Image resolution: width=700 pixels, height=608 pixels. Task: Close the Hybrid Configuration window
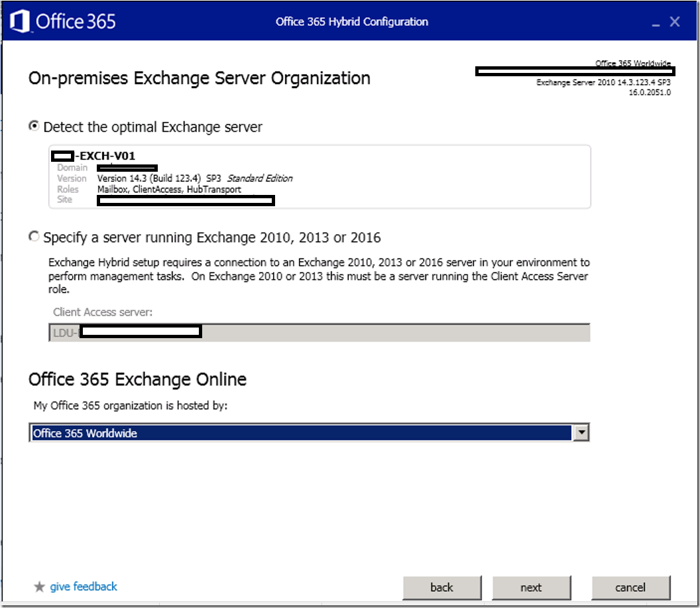[x=675, y=21]
